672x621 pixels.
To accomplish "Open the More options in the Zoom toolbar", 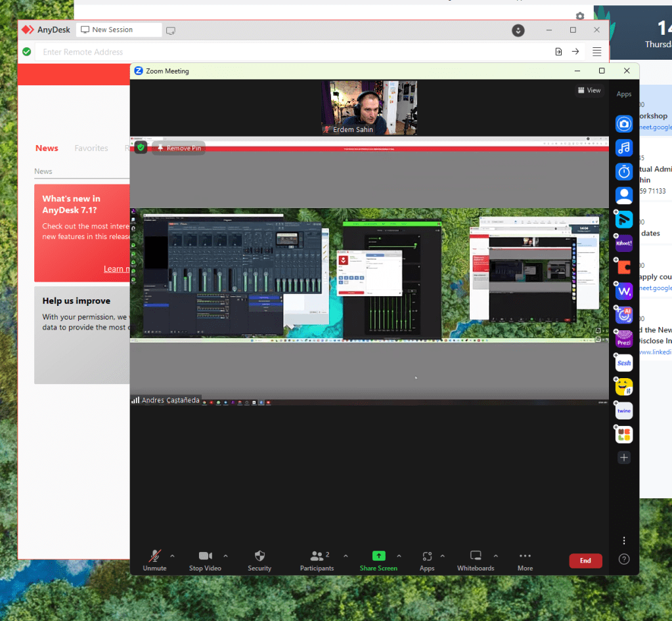I will pyautogui.click(x=525, y=561).
